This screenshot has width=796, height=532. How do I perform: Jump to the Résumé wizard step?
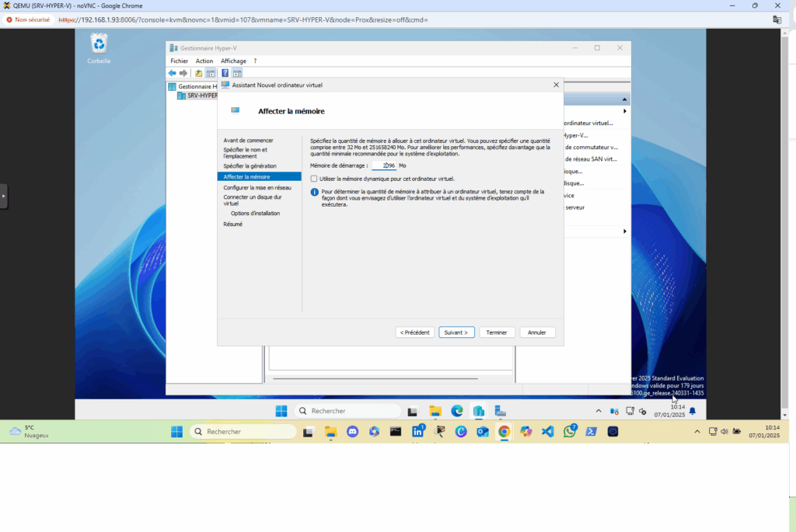(x=233, y=224)
